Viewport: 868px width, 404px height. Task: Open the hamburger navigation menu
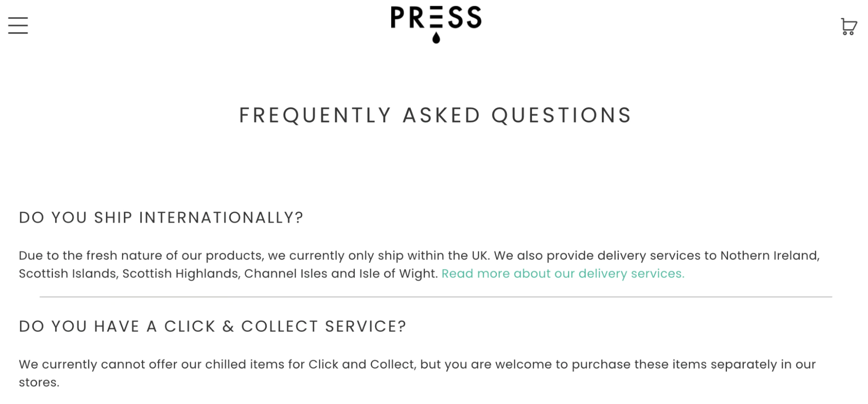click(x=18, y=26)
